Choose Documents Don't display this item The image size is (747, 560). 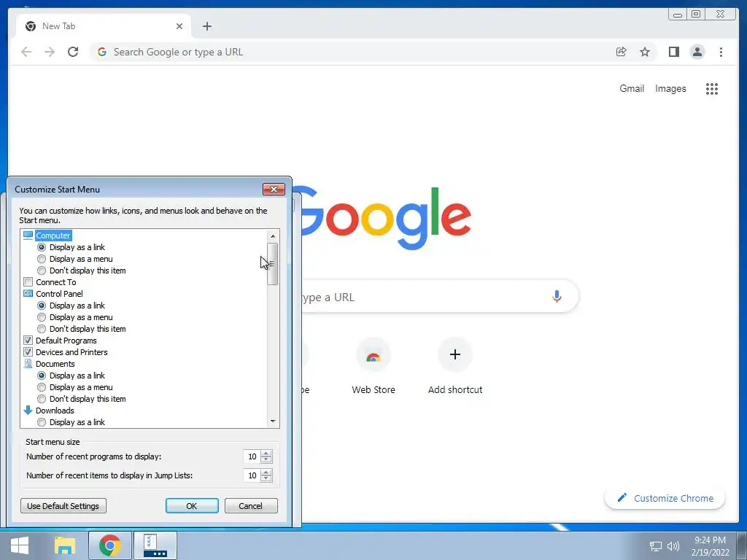(42, 399)
